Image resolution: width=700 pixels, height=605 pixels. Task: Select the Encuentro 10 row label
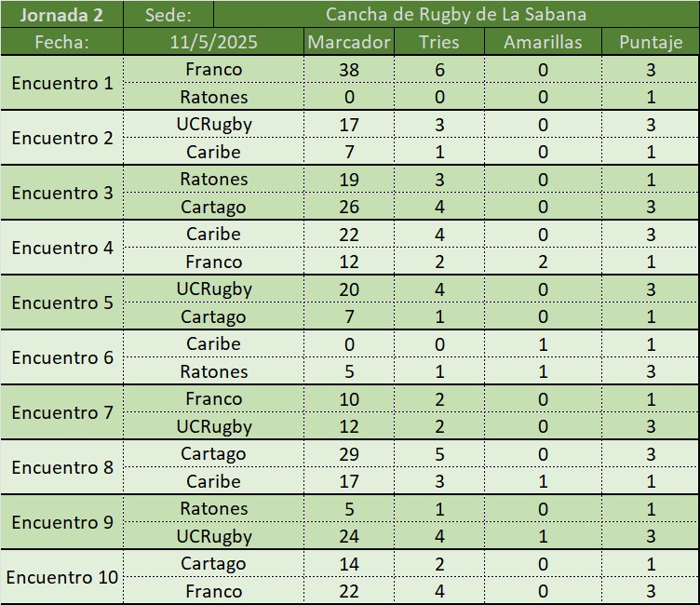(61, 577)
